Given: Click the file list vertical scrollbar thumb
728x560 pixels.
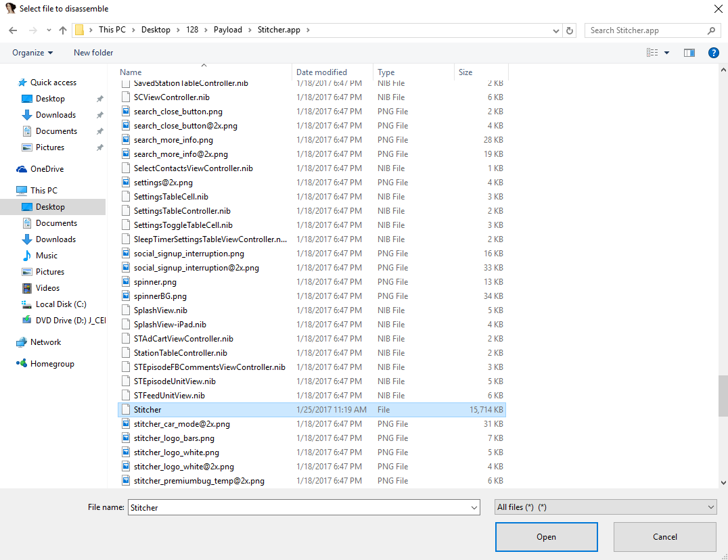Looking at the screenshot, I should [x=723, y=396].
